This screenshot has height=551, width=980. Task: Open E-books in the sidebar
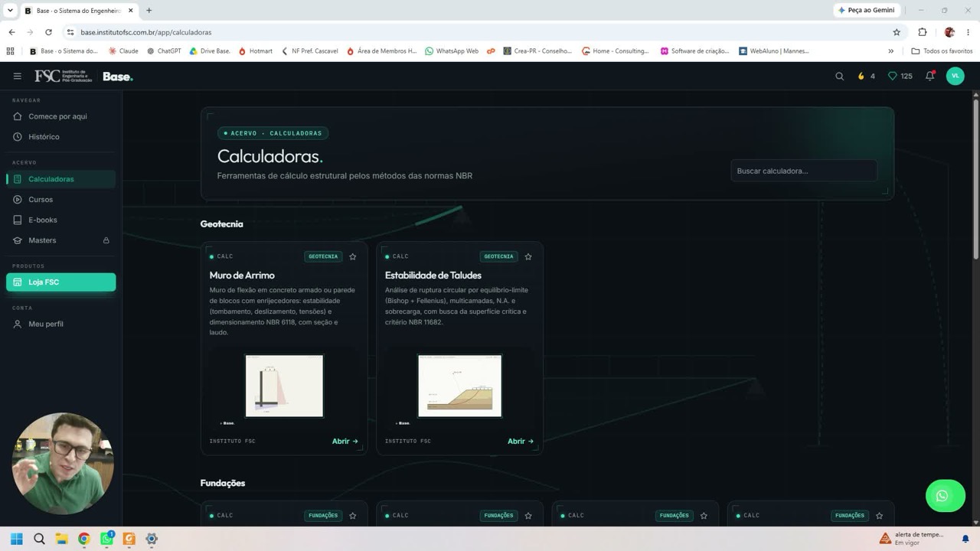pyautogui.click(x=60, y=220)
